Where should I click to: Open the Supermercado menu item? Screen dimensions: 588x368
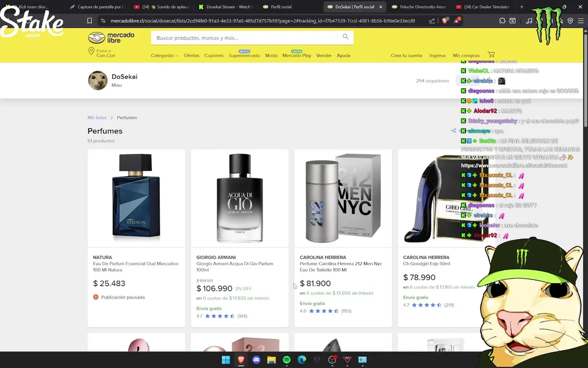point(244,55)
